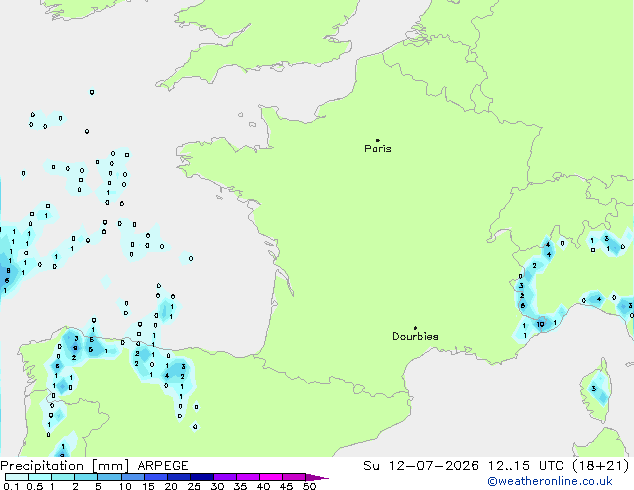
Task: Select the black dot marker above Dourbies
Action: [x=415, y=328]
